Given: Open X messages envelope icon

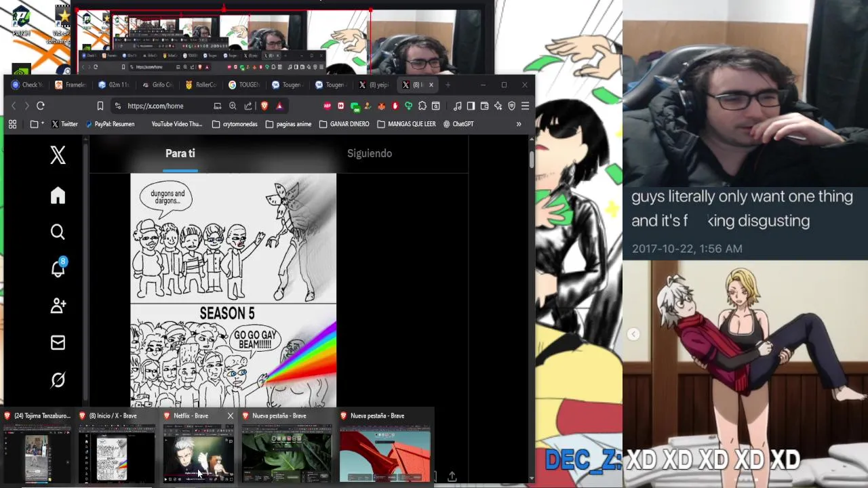Looking at the screenshot, I should tap(58, 343).
